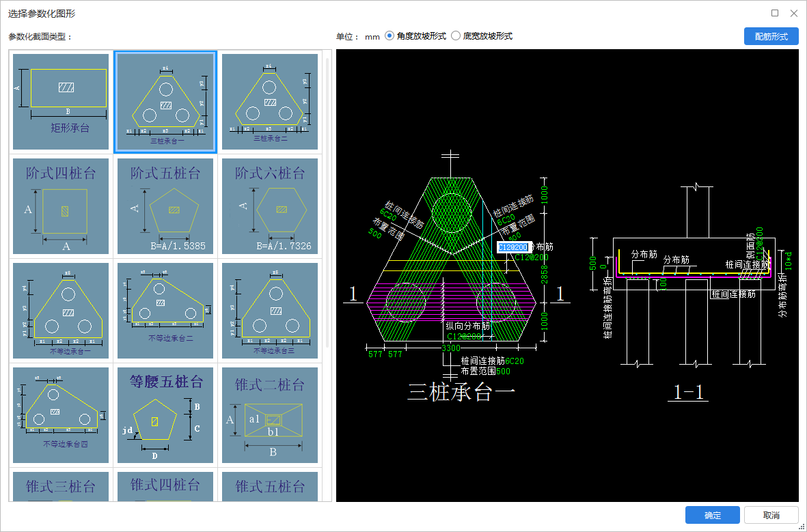
Task: Click the bottom 桩间连接筋 6C20 value
Action: [x=514, y=361]
